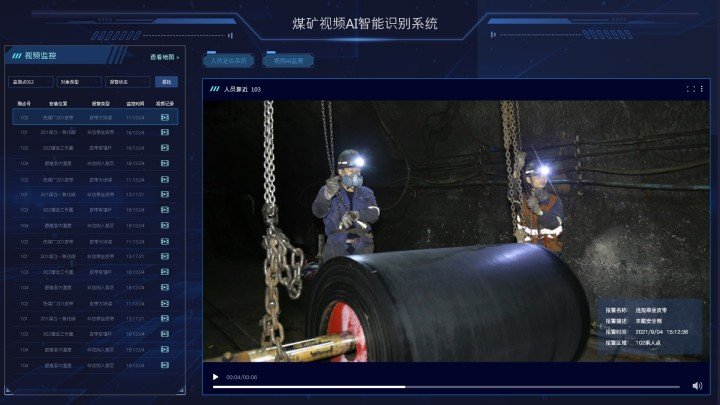Expand the 报警状态 dropdown filter
The height and width of the screenshot is (405, 720).
[x=127, y=82]
